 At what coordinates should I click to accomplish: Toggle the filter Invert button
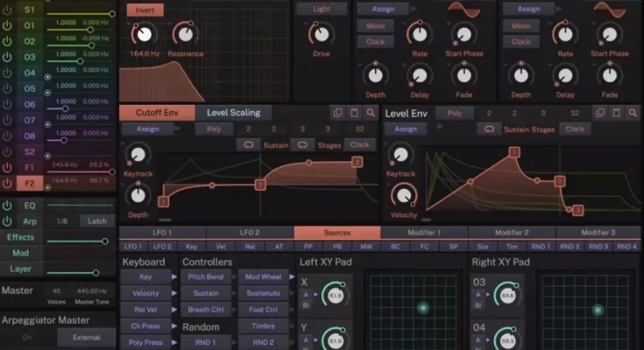point(145,10)
